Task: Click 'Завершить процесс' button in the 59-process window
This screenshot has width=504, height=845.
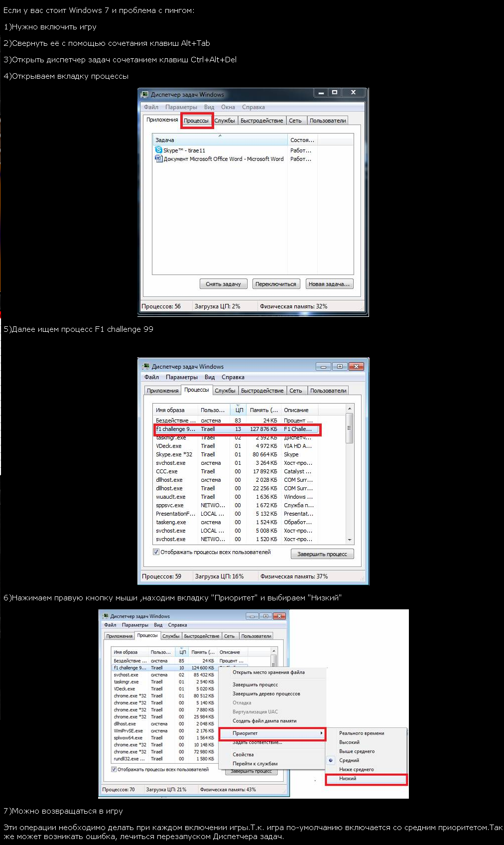Action: 322,554
